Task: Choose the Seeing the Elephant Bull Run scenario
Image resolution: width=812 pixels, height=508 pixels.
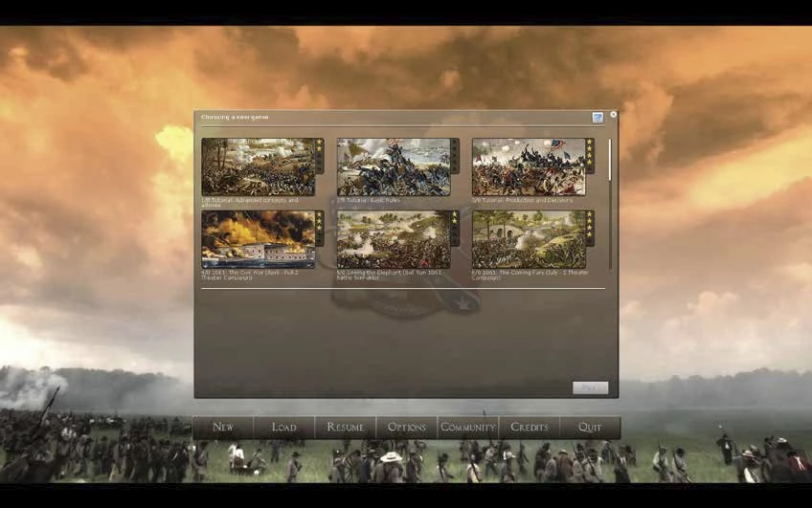Action: 394,239
